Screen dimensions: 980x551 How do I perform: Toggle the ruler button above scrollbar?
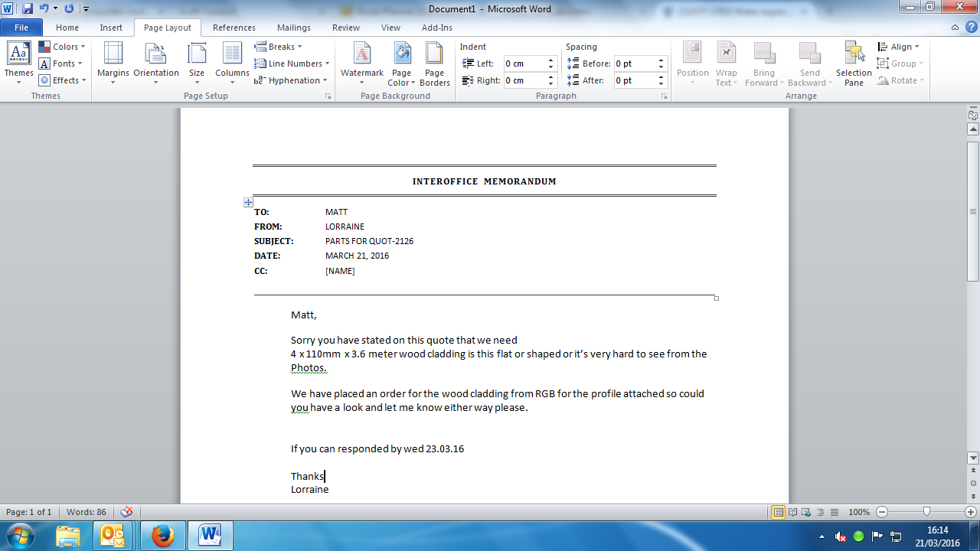click(973, 116)
